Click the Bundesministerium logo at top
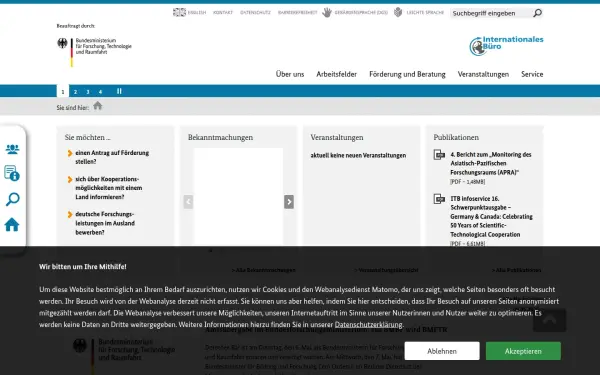The width and height of the screenshot is (600, 375). tap(94, 51)
